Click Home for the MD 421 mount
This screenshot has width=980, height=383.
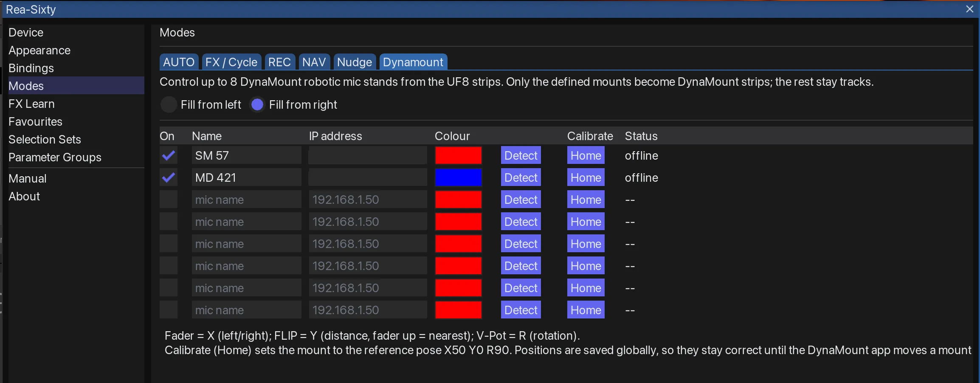pos(586,177)
